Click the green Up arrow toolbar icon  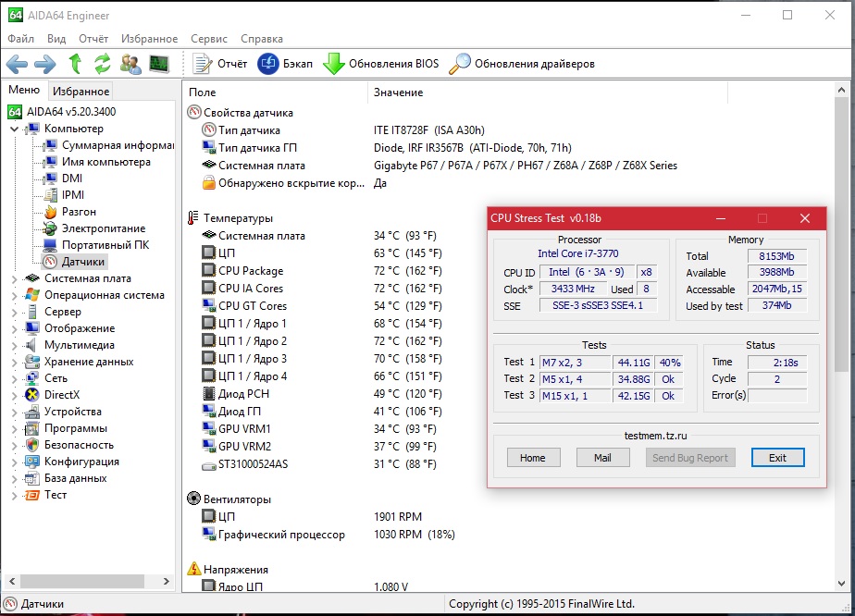[x=75, y=64]
